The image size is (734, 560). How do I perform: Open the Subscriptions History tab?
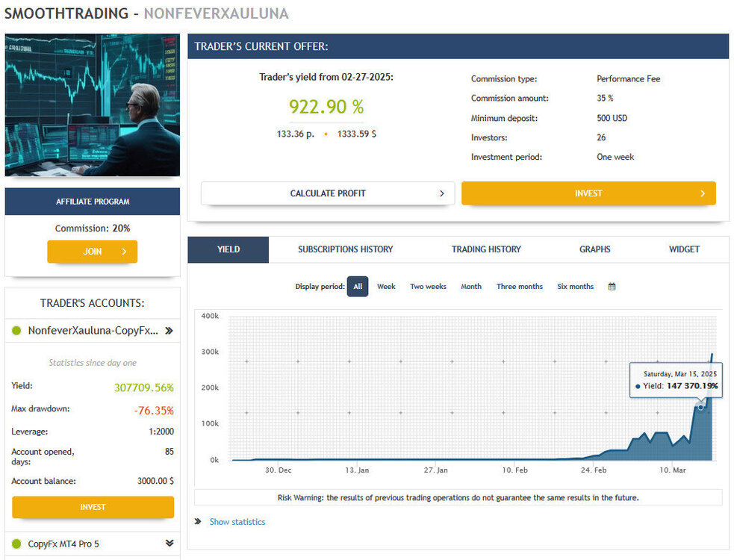[x=346, y=249]
